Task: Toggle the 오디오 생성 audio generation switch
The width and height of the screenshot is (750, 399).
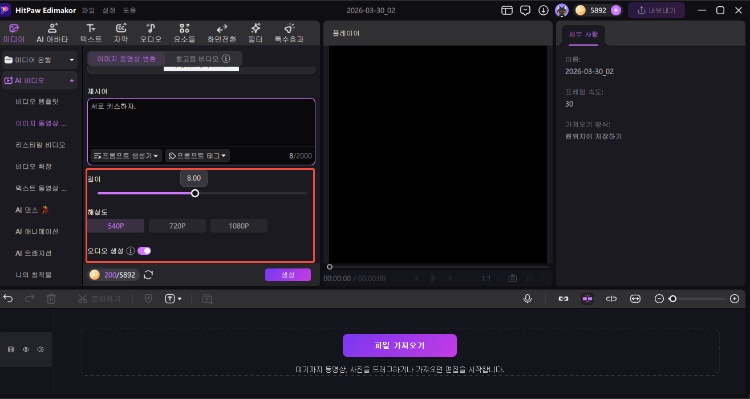Action: coord(144,251)
